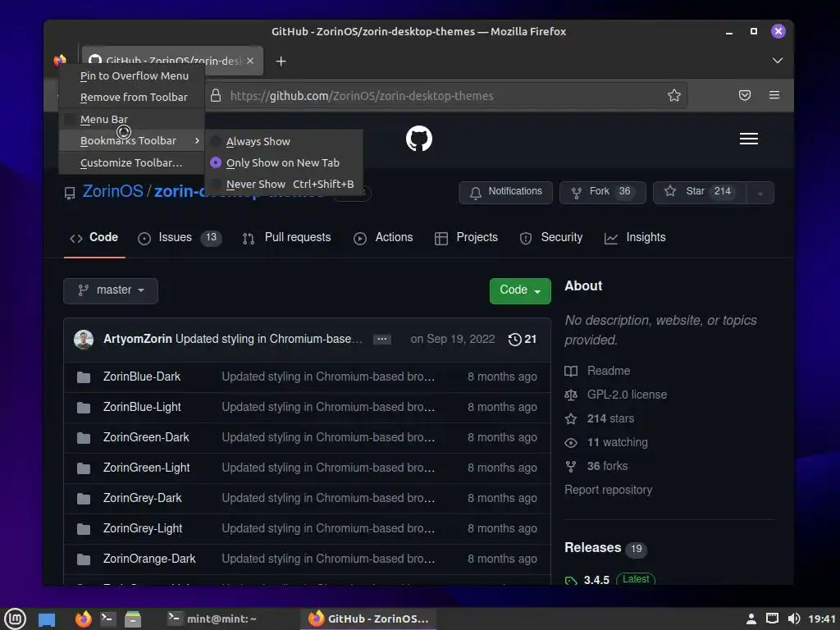Fork the repository with Fork button

pyautogui.click(x=603, y=192)
